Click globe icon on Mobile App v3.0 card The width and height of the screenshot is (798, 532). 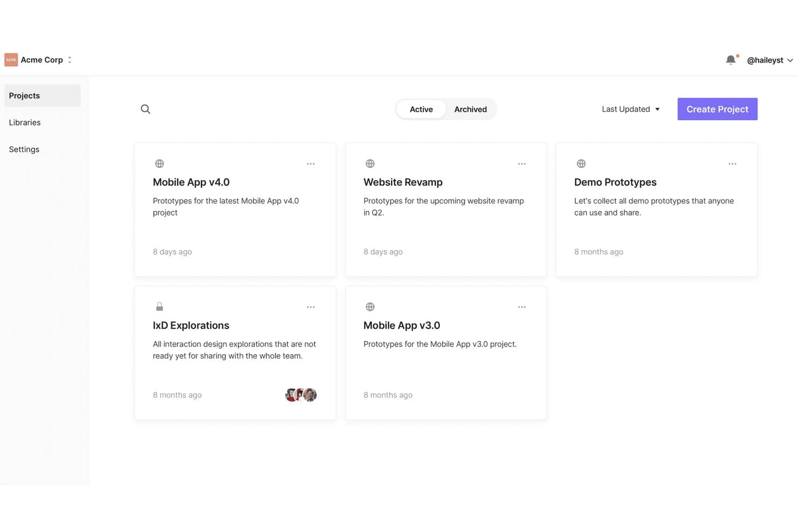pos(370,307)
